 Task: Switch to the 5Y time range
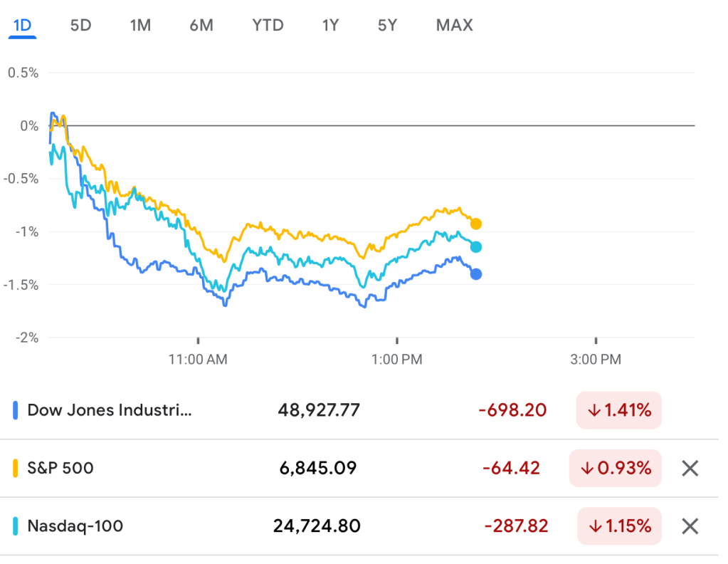click(x=387, y=26)
